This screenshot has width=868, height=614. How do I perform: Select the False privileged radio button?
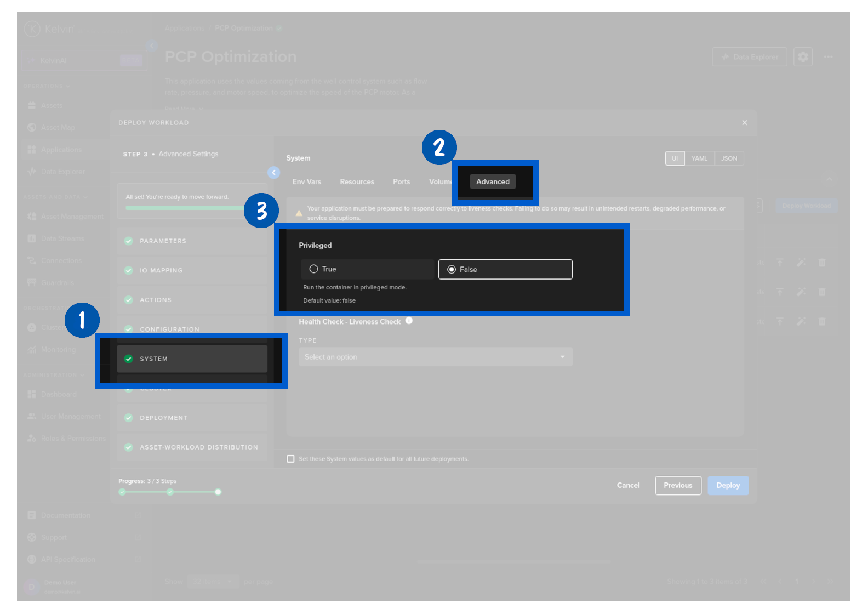point(452,270)
